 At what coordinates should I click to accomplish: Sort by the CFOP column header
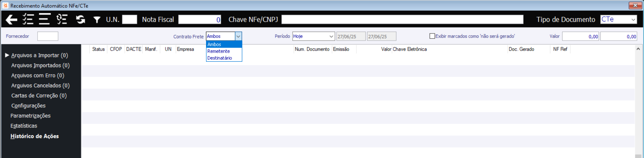pos(116,49)
